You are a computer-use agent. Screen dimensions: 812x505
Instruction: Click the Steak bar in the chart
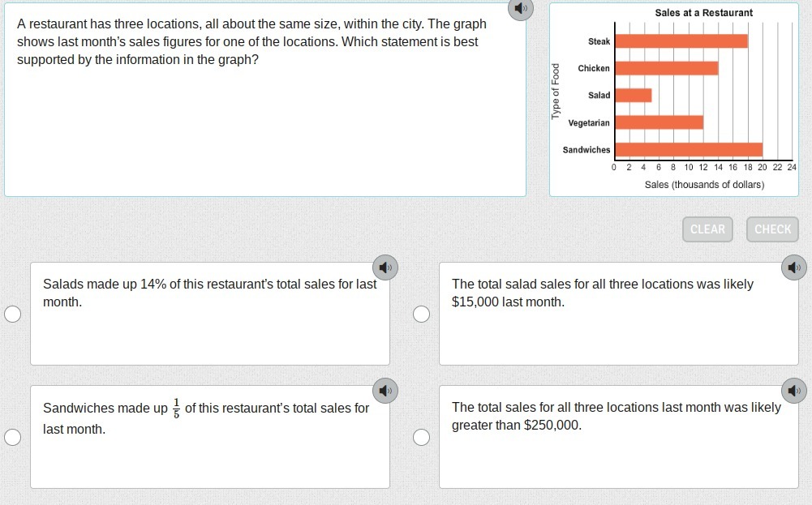point(680,41)
